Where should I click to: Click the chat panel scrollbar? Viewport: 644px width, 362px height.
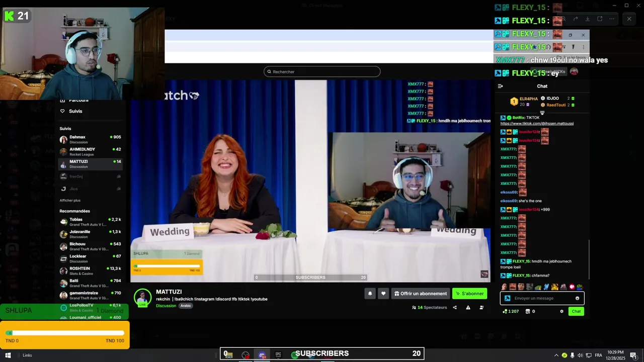[x=589, y=259]
